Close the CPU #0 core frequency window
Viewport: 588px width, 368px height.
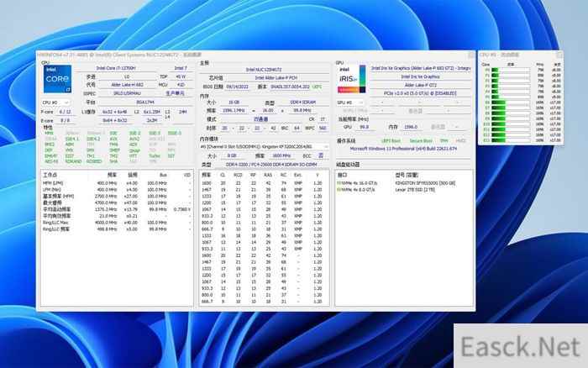(x=559, y=55)
